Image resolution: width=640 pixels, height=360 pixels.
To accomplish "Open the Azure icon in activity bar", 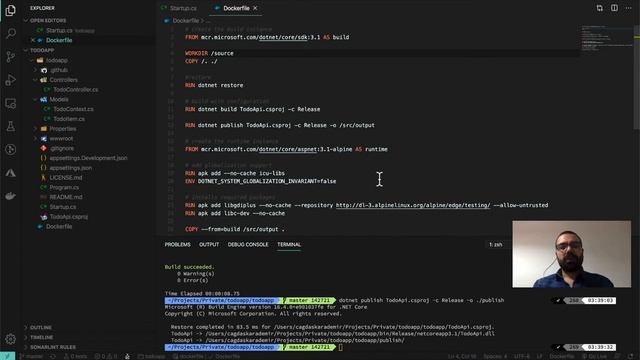I will (x=11, y=173).
